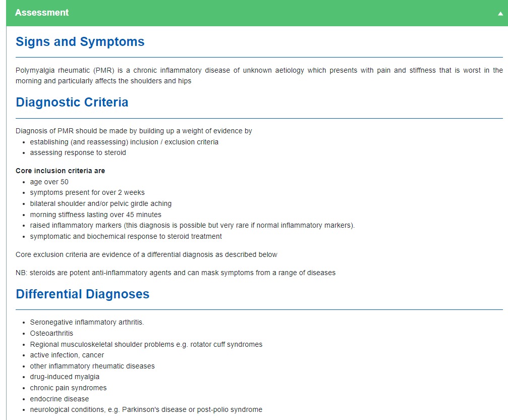Click the Diagnostic Criteria heading
The height and width of the screenshot is (420, 508).
(72, 102)
